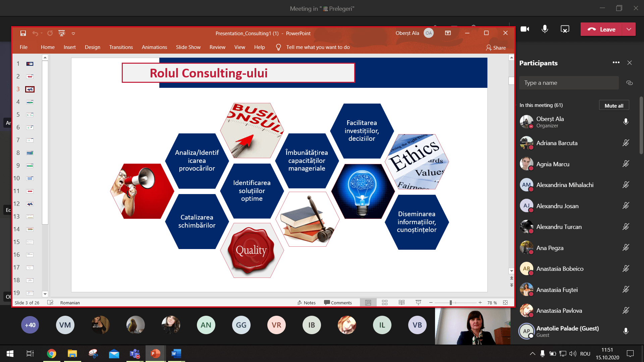Show the +40 additional participants
This screenshot has width=644, height=362.
point(30,325)
